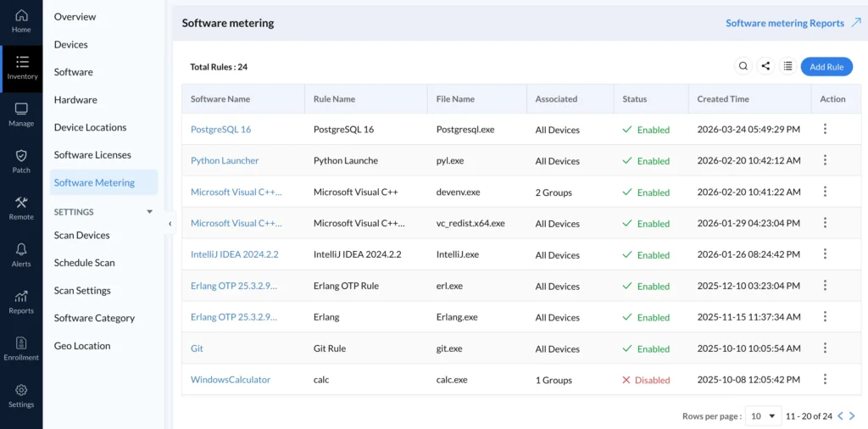The image size is (868, 429).
Task: Open the Rows per page dropdown
Action: (x=764, y=415)
